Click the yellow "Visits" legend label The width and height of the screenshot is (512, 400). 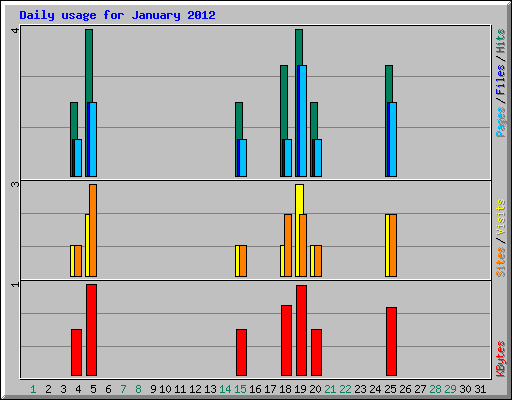tap(500, 217)
